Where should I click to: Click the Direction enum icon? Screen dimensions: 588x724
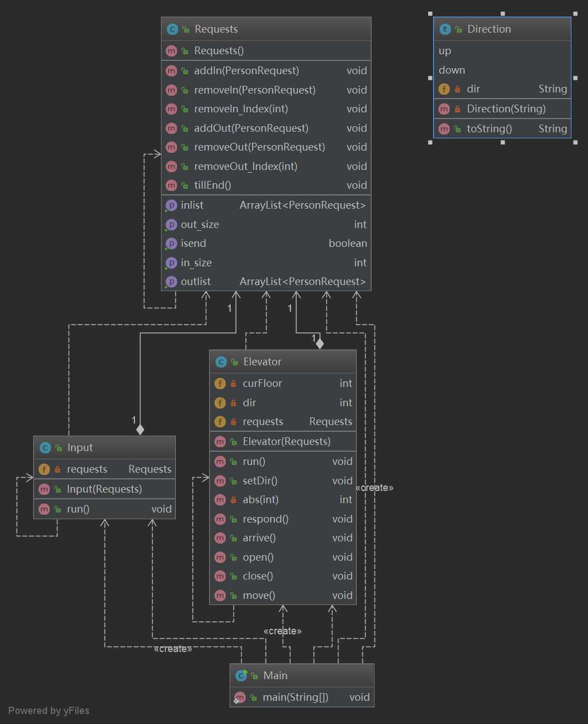click(445, 29)
